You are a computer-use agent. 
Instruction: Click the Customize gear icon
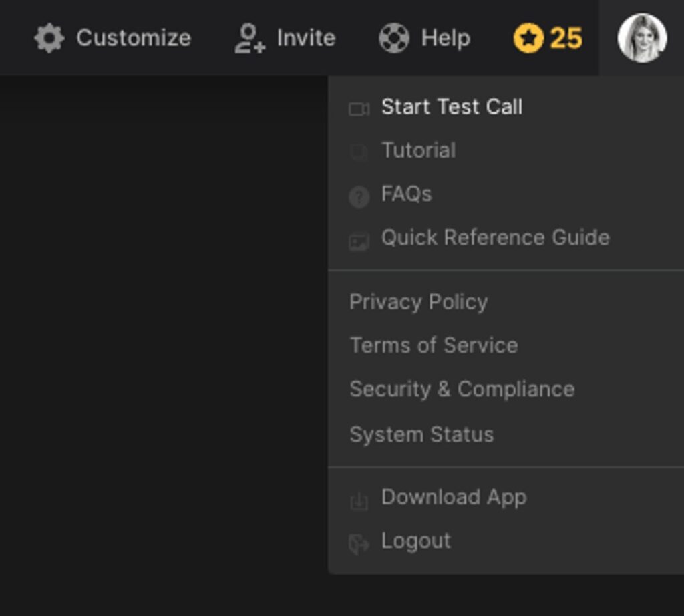coord(49,38)
